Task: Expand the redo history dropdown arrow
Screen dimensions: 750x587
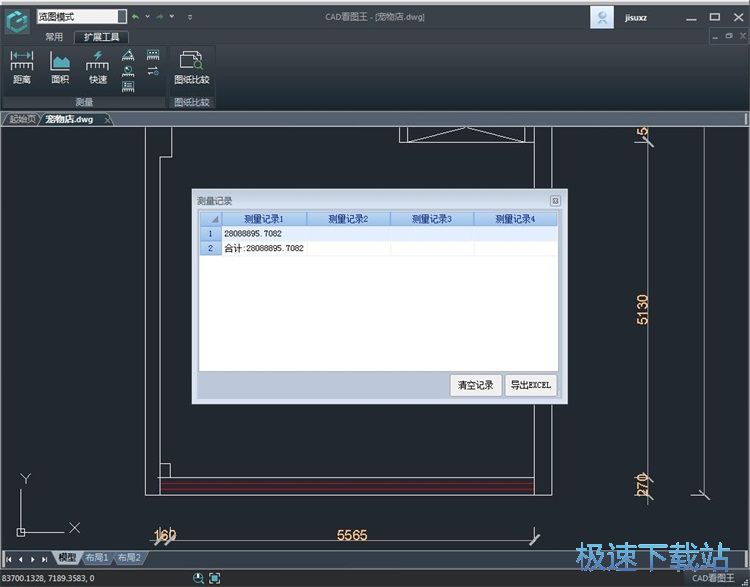Action: (172, 17)
